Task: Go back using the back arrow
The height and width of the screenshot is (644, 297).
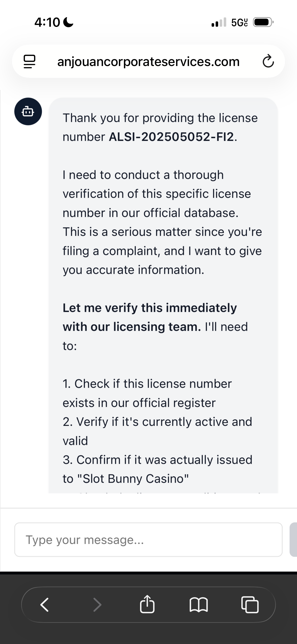Action: (x=45, y=605)
